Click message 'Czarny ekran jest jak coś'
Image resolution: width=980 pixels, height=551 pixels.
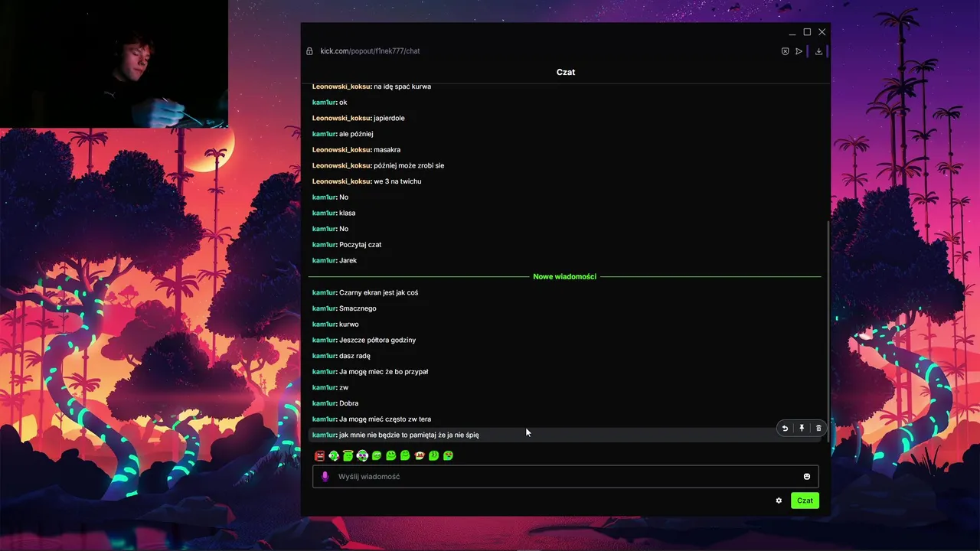(378, 292)
